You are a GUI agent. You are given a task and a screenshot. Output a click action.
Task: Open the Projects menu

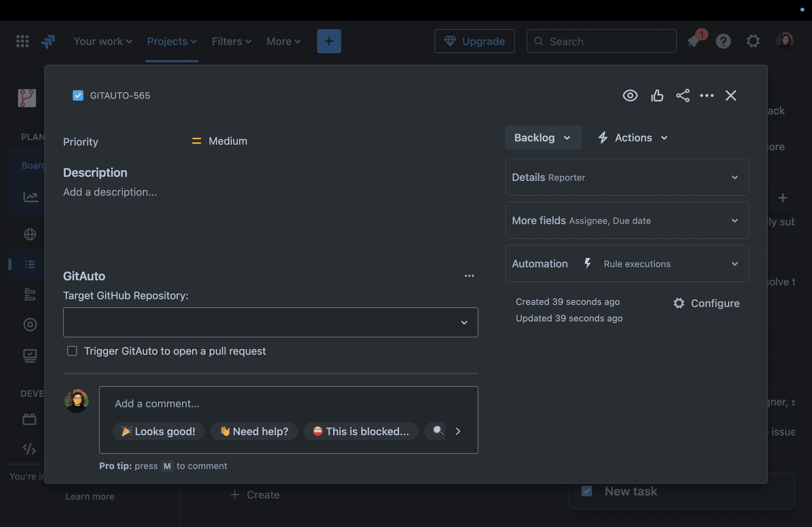(172, 41)
